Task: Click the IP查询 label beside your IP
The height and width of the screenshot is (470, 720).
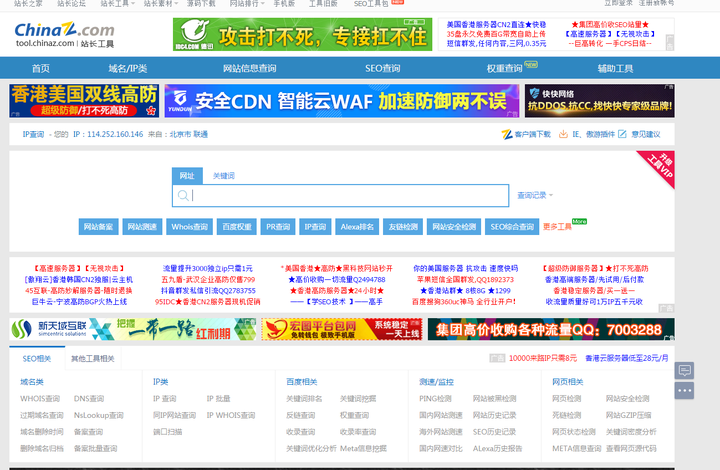Action: coord(33,134)
